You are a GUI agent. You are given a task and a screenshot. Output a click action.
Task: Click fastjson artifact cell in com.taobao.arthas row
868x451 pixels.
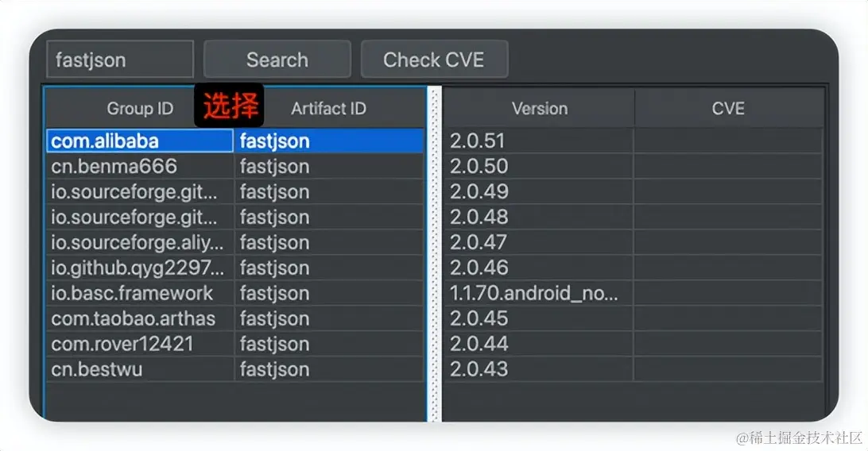pyautogui.click(x=329, y=319)
